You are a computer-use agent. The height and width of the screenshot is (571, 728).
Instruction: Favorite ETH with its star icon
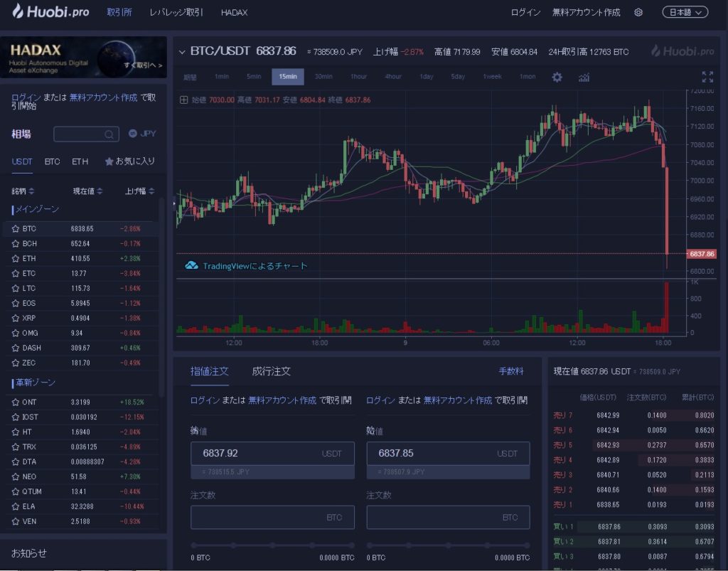[16, 259]
